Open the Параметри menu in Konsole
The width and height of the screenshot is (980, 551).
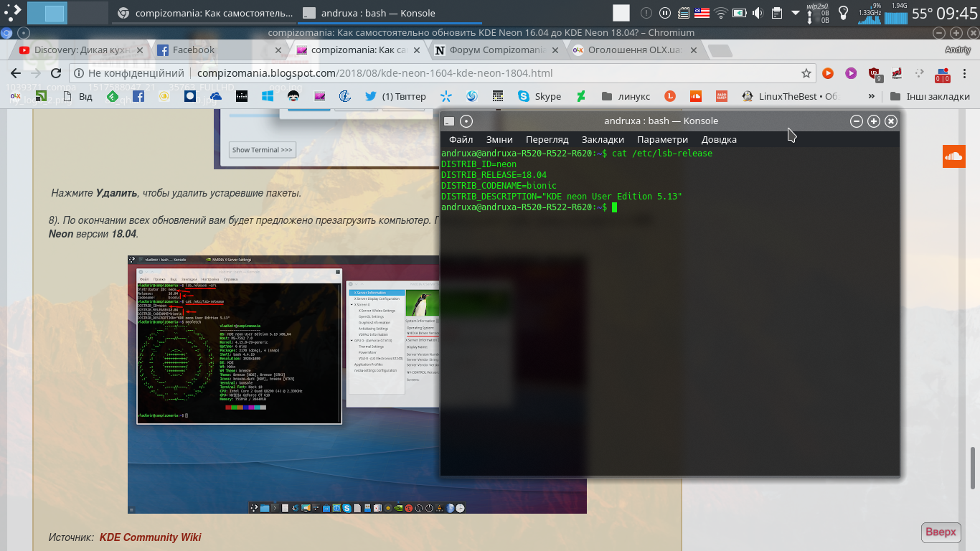(x=662, y=140)
